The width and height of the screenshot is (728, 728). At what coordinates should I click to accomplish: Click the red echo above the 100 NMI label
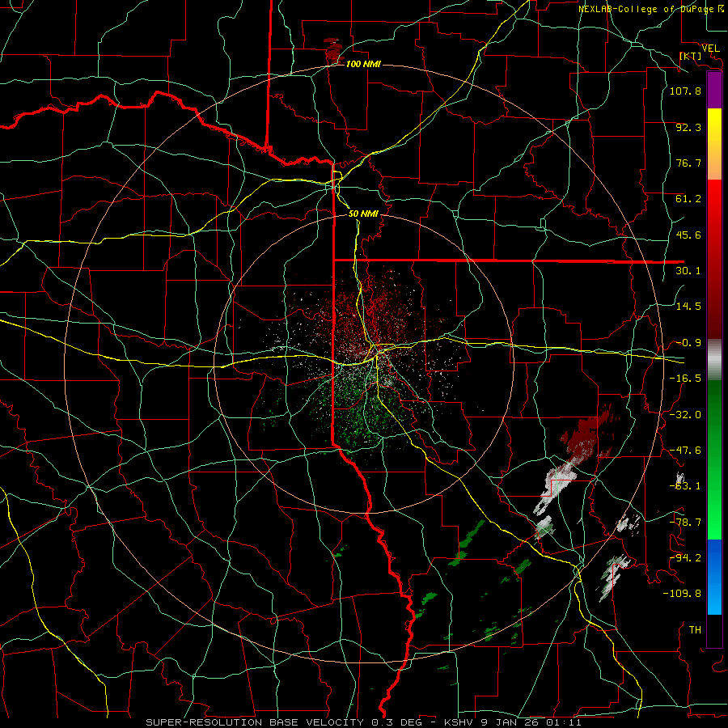[x=332, y=51]
